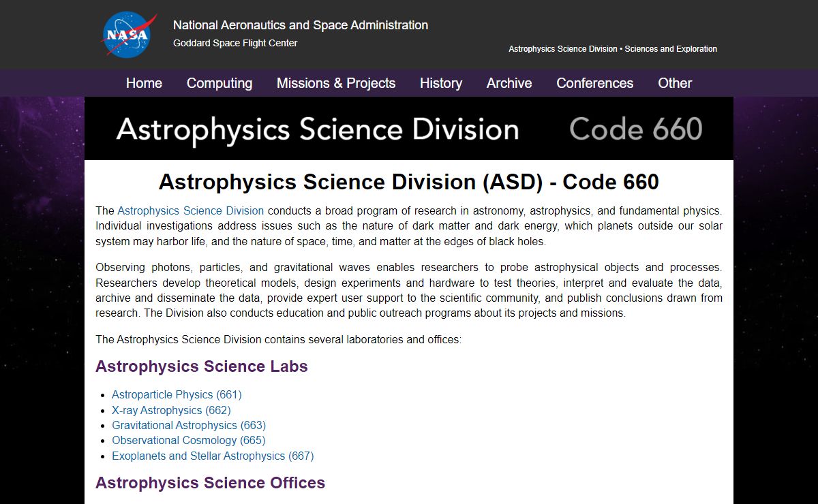
Task: Follow Astrophysics Science Division link in first paragraph
Action: (x=191, y=210)
